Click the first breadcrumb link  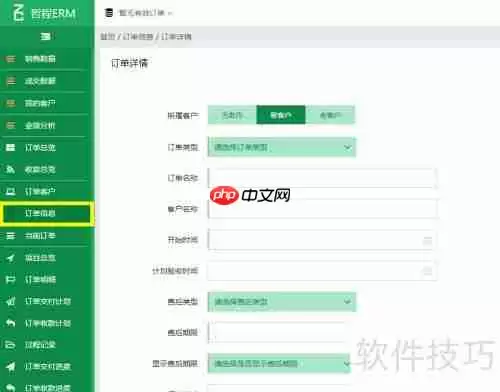[x=107, y=36]
